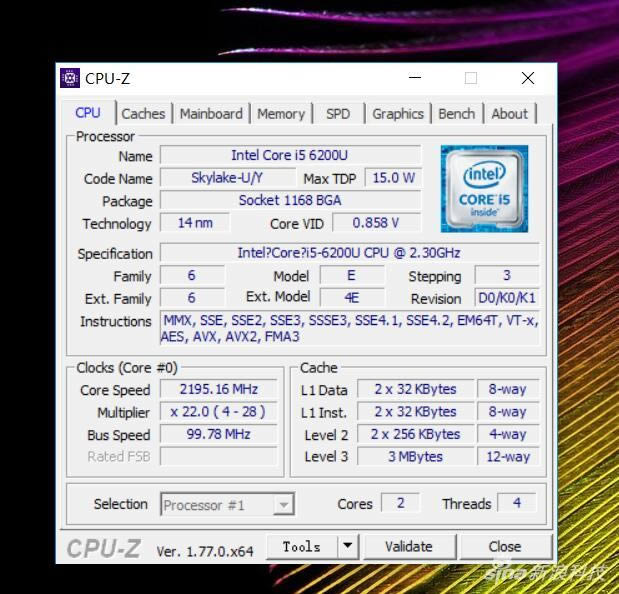Click the Level 2 associativity 4-way

click(x=508, y=434)
